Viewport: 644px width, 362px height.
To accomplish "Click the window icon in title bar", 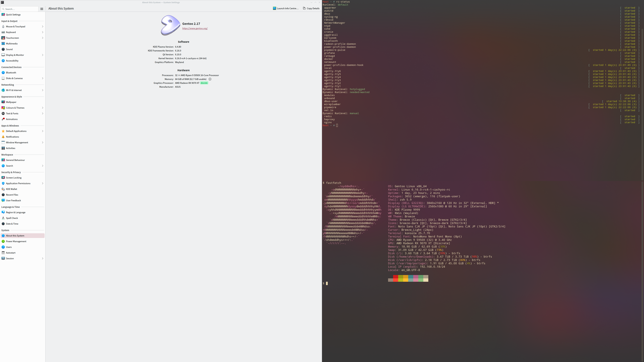I will pos(2,3).
